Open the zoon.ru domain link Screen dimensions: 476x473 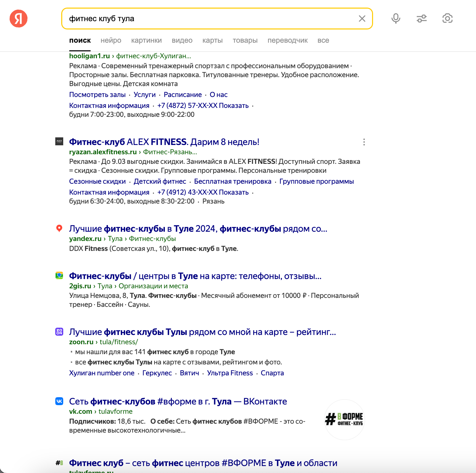click(x=81, y=342)
